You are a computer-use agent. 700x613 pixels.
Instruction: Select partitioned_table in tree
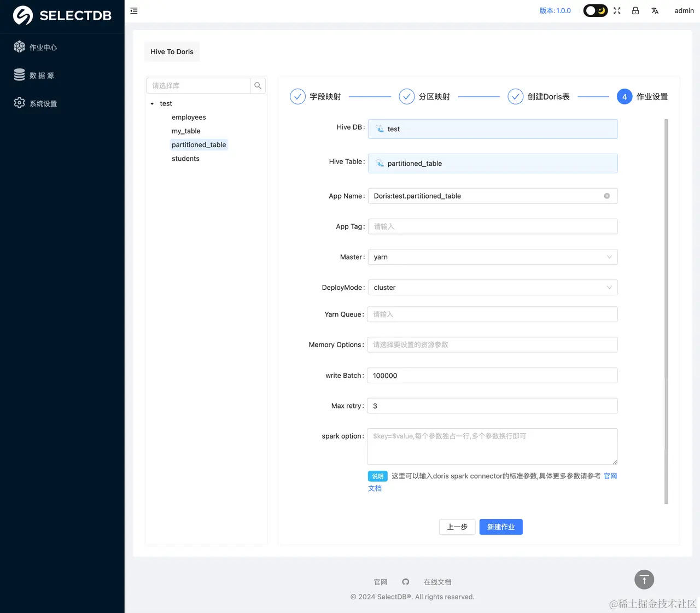pyautogui.click(x=199, y=145)
